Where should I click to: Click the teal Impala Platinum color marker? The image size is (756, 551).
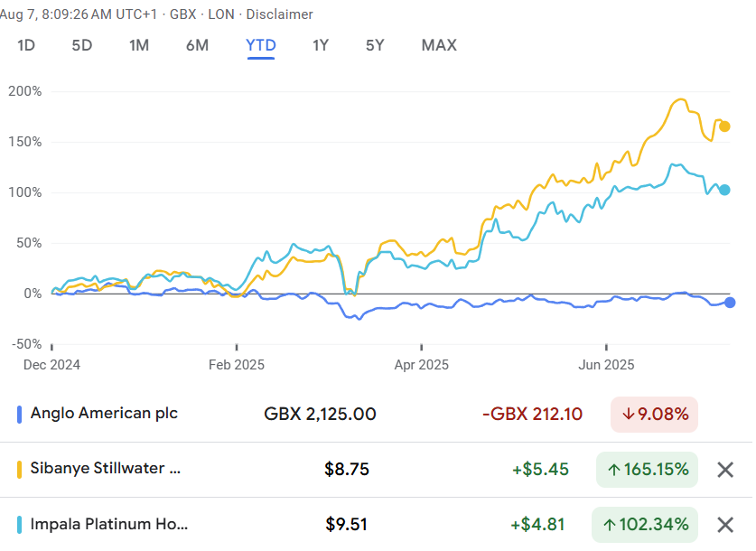[x=19, y=525]
